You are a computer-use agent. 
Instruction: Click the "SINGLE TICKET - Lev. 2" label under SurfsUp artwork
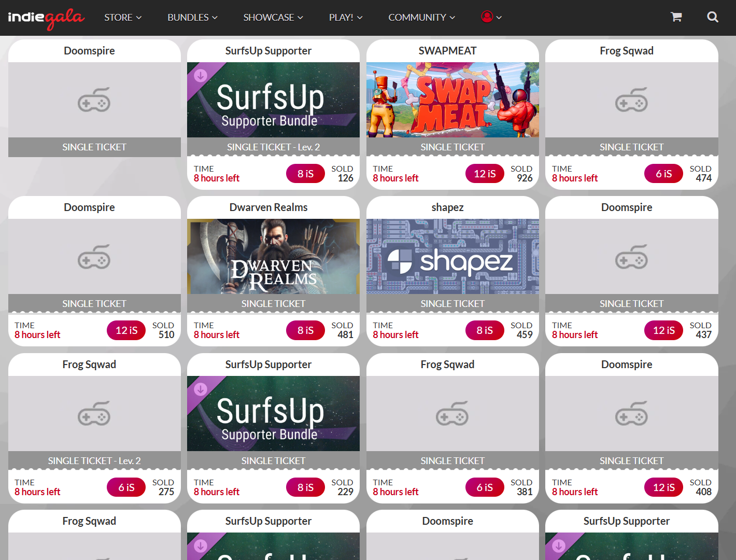coord(273,147)
